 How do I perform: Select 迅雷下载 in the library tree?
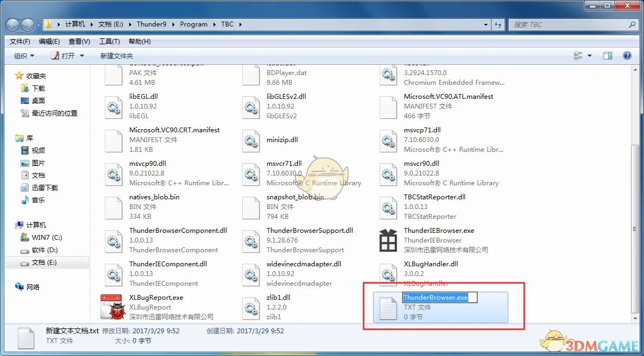pos(44,187)
